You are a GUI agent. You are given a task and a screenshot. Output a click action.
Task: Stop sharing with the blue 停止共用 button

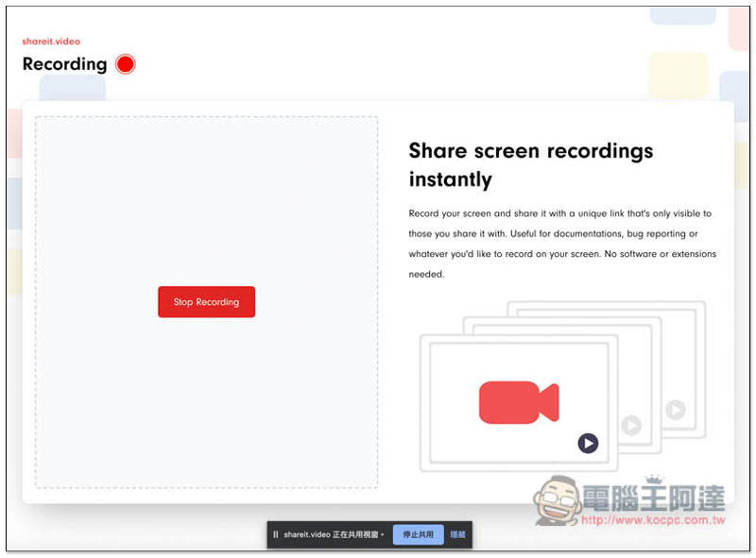click(x=418, y=534)
